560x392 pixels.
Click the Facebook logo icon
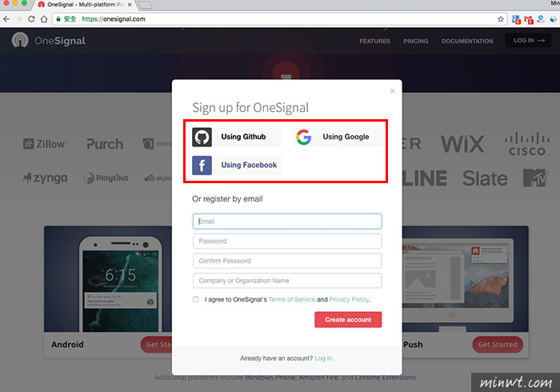pos(202,166)
